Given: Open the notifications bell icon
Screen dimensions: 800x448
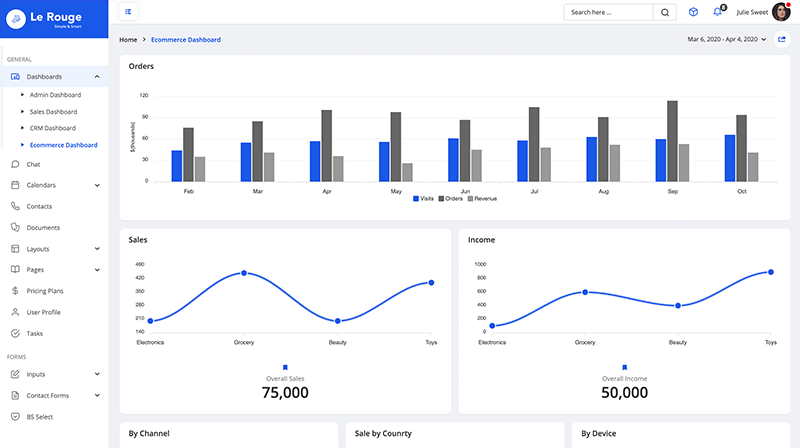Looking at the screenshot, I should tap(717, 12).
